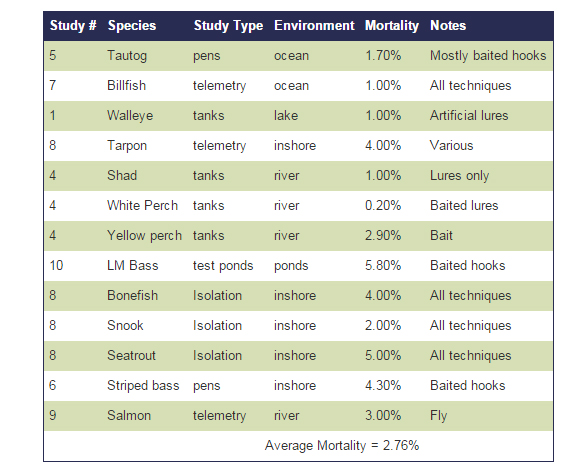Select the Tautog species cell

pyautogui.click(x=127, y=56)
